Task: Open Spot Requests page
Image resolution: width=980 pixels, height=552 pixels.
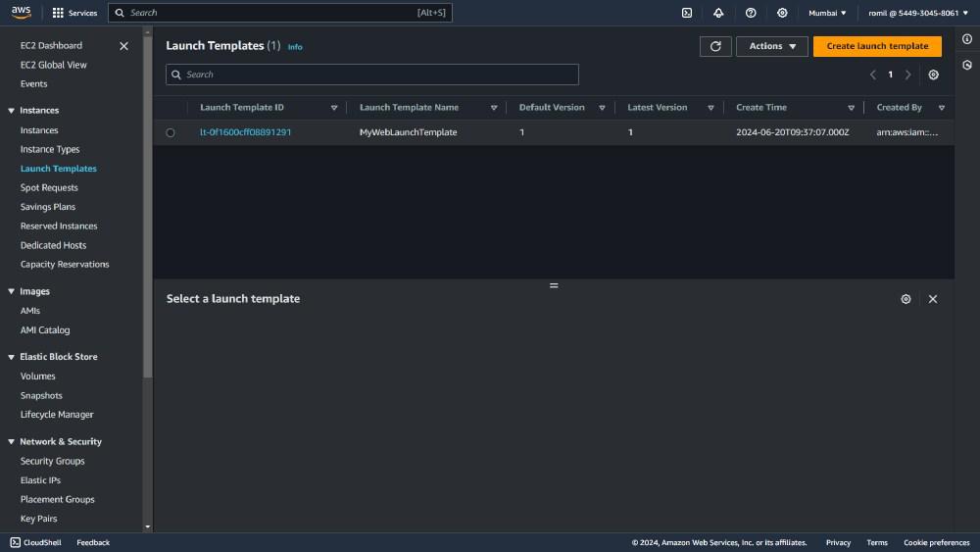Action: point(49,187)
